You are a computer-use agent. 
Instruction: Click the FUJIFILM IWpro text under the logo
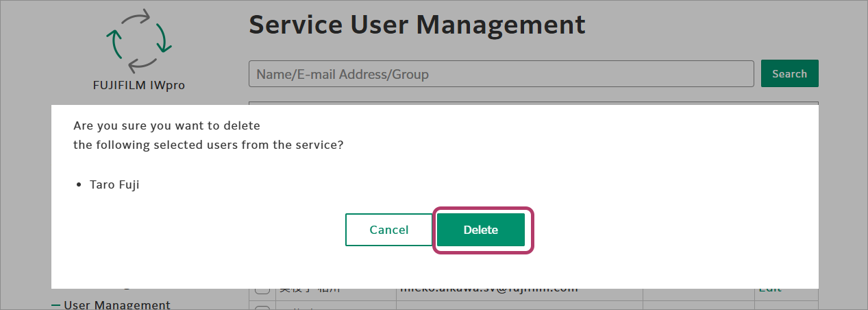(x=139, y=86)
